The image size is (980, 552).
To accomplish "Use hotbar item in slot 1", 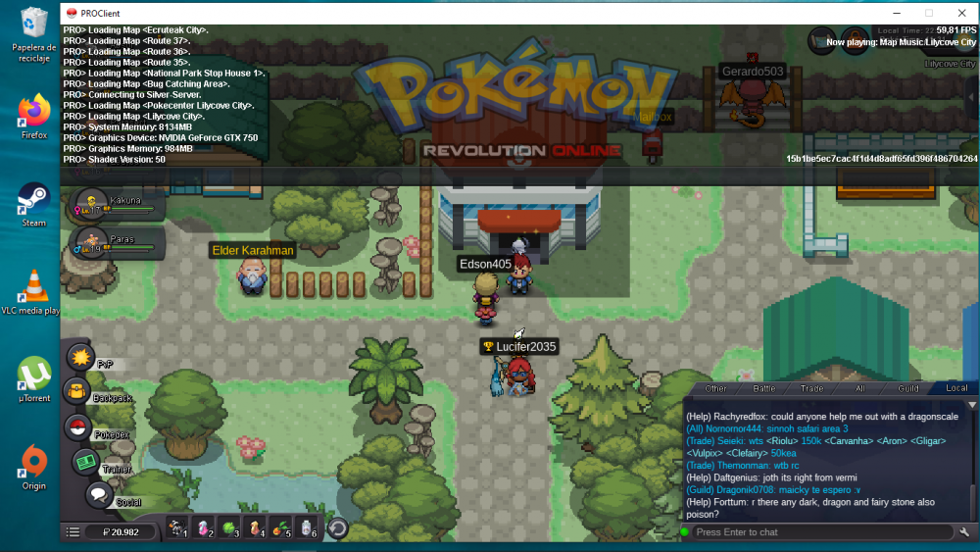I will pyautogui.click(x=177, y=529).
